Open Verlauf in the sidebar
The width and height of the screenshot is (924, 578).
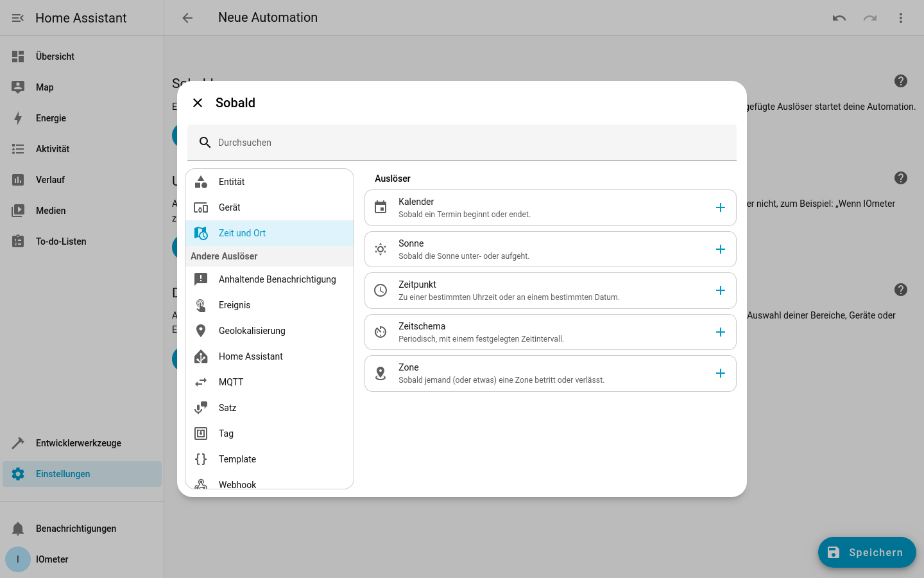[x=82, y=180]
